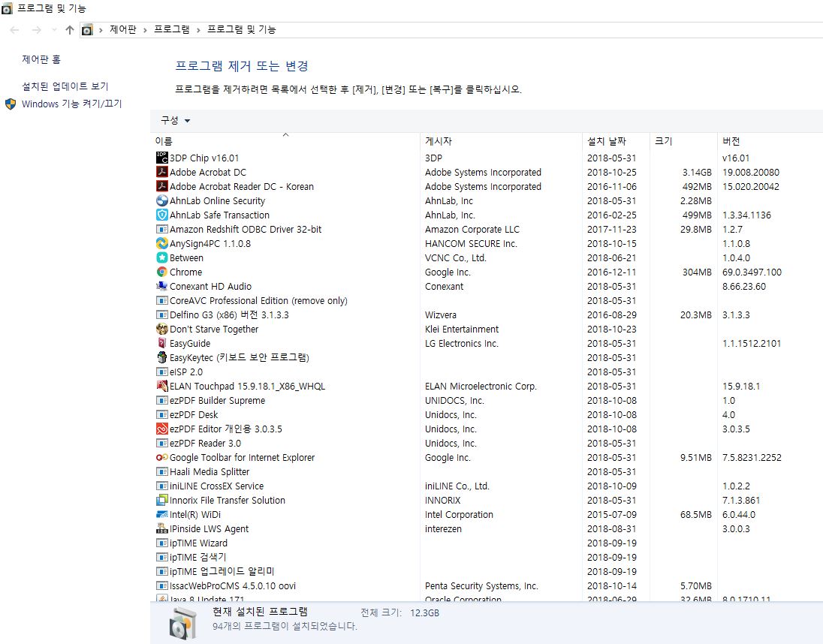The width and height of the screenshot is (823, 644).
Task: Click the Between app icon
Action: click(161, 258)
